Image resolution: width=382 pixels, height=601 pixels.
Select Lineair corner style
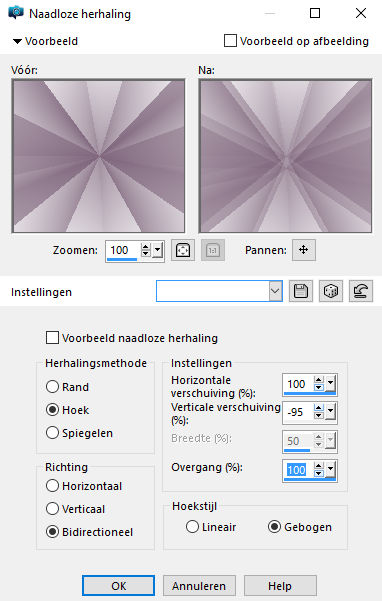click(x=192, y=527)
